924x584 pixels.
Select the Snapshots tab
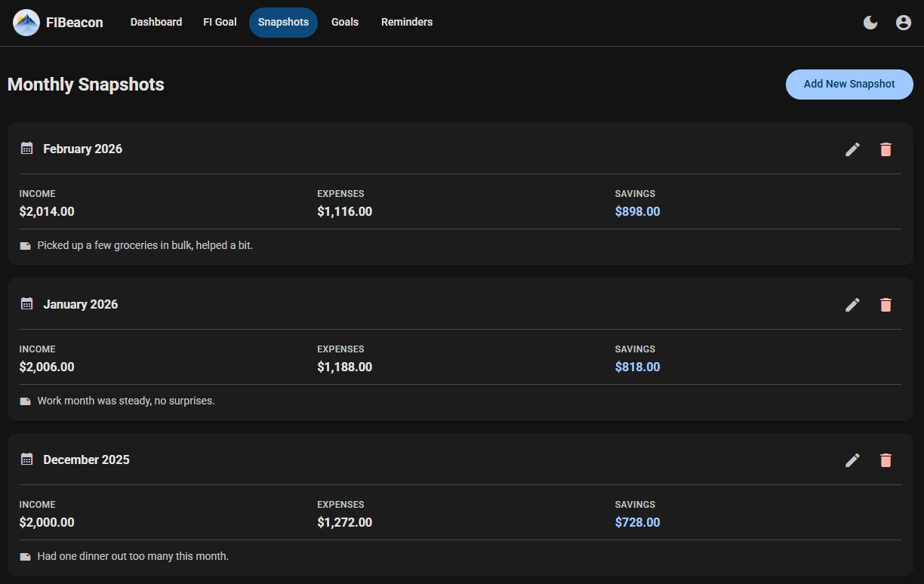pos(283,23)
